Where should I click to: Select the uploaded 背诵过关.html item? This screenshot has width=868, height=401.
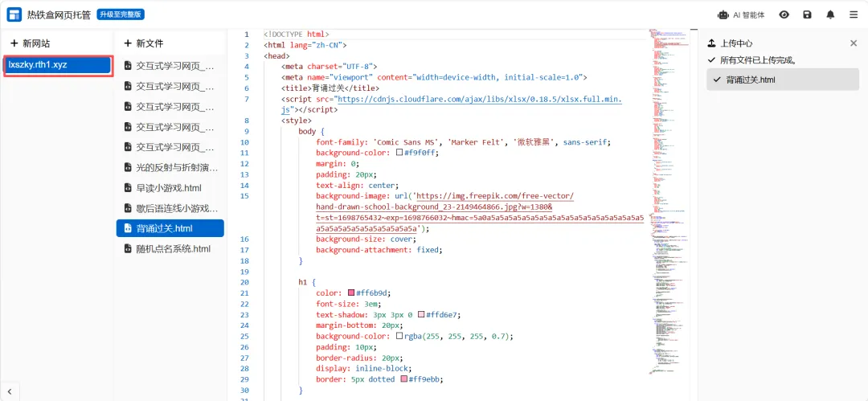click(783, 80)
